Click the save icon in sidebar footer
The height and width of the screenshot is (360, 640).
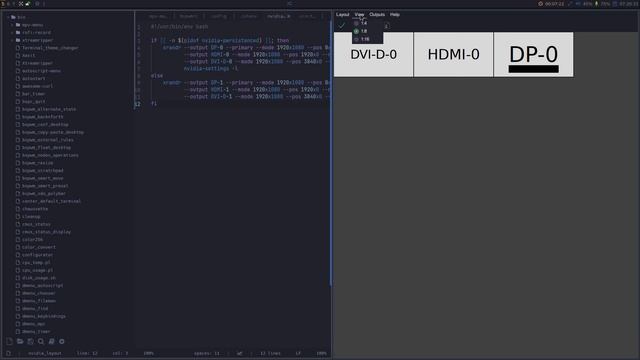coord(31,341)
